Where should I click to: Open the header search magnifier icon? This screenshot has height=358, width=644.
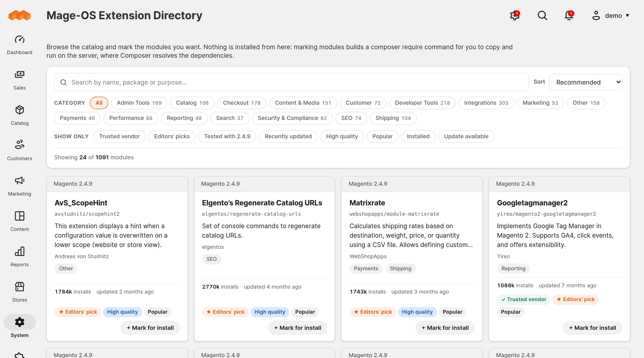(542, 15)
